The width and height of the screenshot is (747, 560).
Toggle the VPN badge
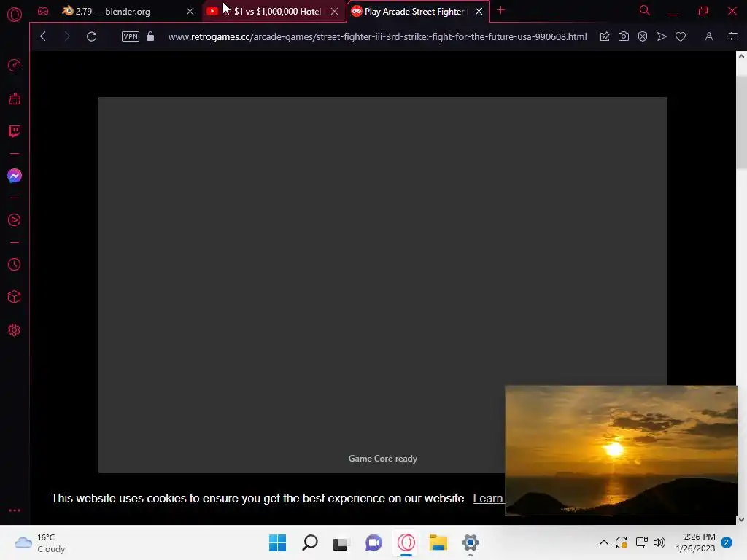point(131,36)
